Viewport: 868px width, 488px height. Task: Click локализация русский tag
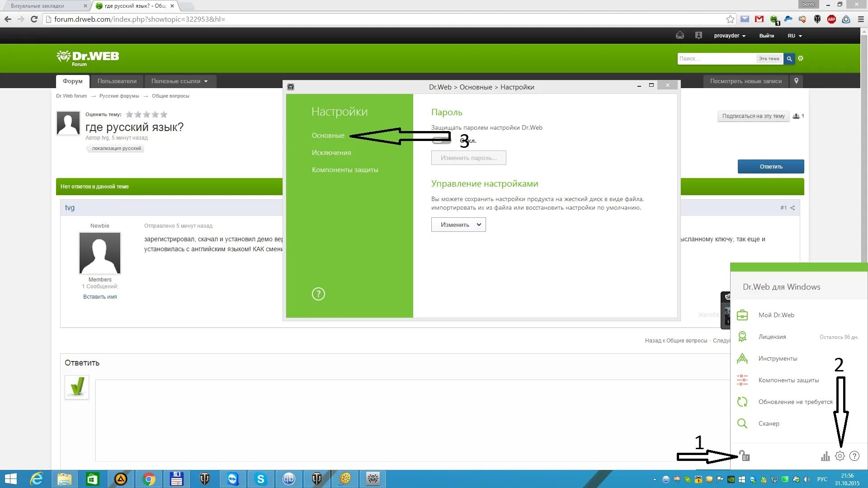tap(116, 148)
